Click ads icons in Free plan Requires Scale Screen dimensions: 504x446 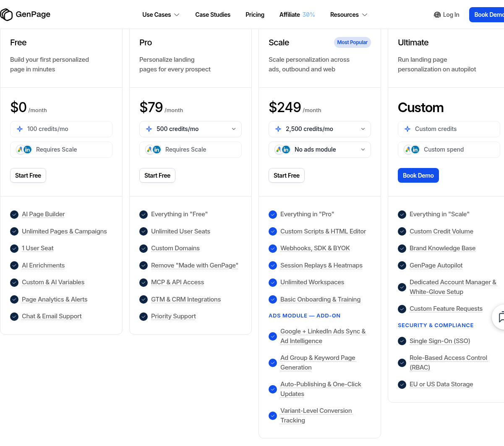[x=24, y=150]
